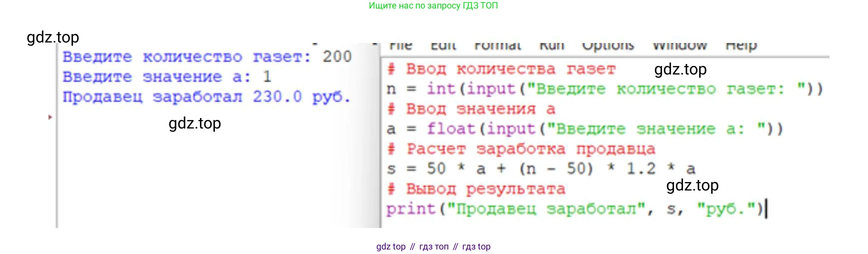Click shell output 'Продавец заработал 230.0 руб.'

(x=207, y=97)
